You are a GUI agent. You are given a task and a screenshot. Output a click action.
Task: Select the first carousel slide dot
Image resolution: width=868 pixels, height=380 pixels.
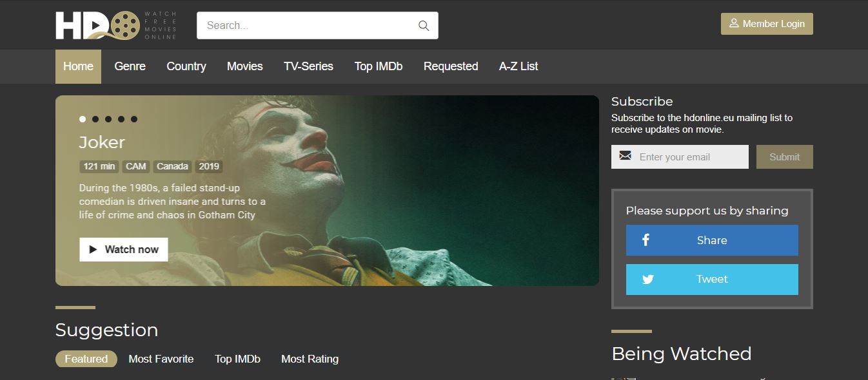pyautogui.click(x=83, y=119)
